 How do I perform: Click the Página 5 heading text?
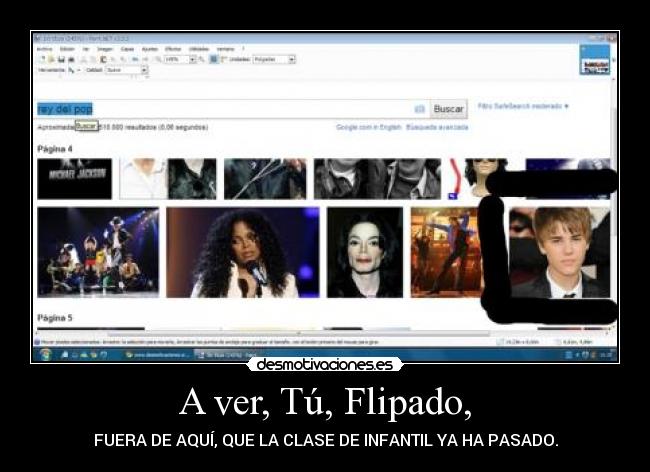pyautogui.click(x=55, y=318)
